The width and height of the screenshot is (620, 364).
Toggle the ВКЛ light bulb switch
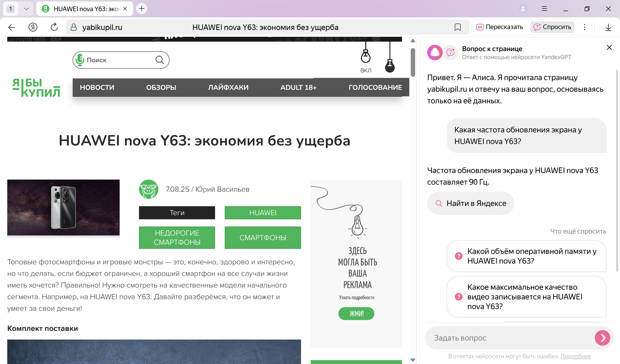366,57
